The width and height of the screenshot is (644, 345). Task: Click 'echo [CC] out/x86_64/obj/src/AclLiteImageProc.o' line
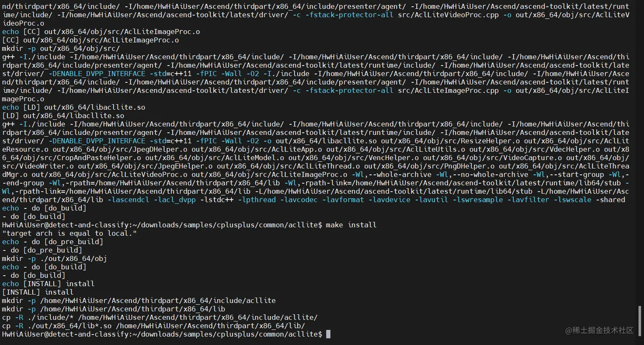(x=101, y=32)
